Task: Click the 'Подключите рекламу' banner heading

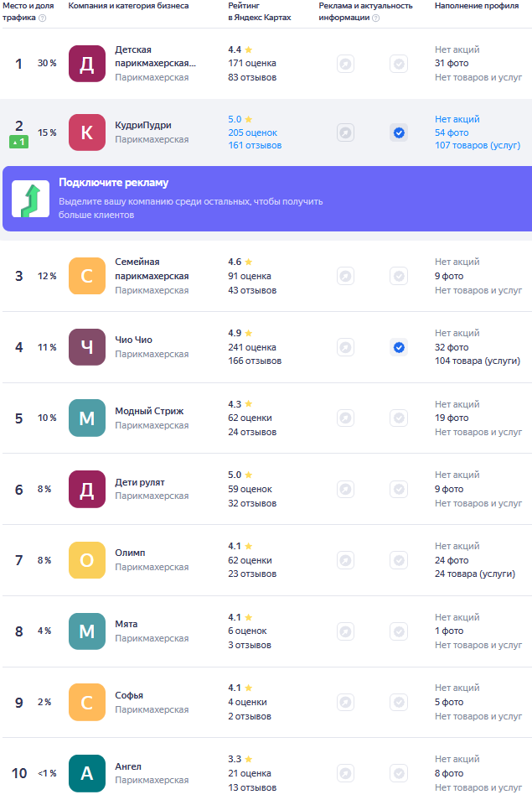Action: pos(113,183)
